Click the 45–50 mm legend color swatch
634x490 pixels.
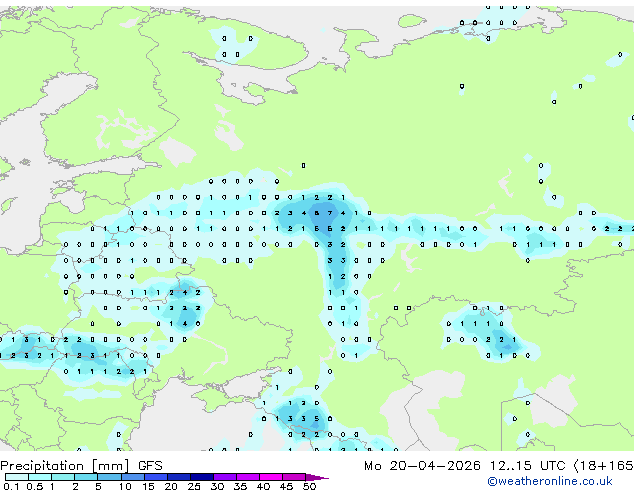click(x=294, y=477)
